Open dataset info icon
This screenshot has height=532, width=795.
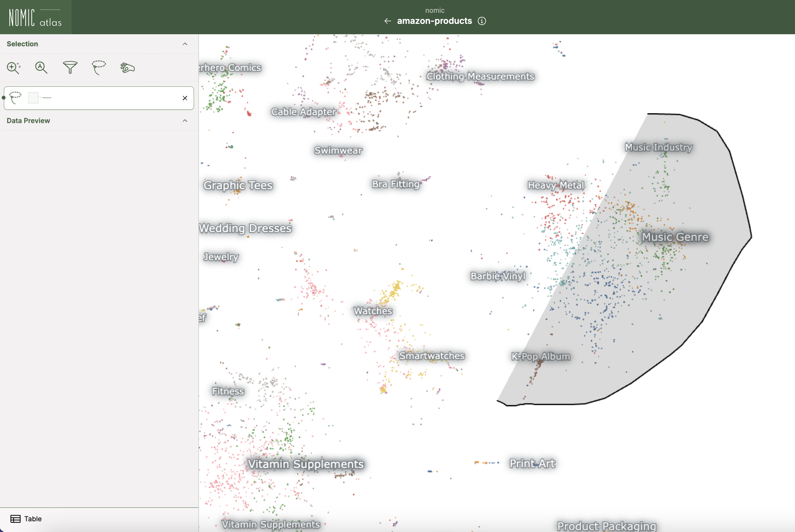[x=482, y=21]
